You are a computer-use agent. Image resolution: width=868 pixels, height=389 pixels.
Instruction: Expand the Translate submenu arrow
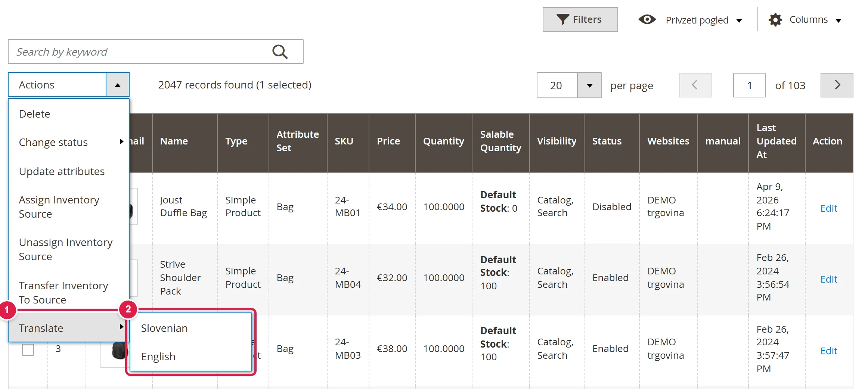pyautogui.click(x=121, y=327)
